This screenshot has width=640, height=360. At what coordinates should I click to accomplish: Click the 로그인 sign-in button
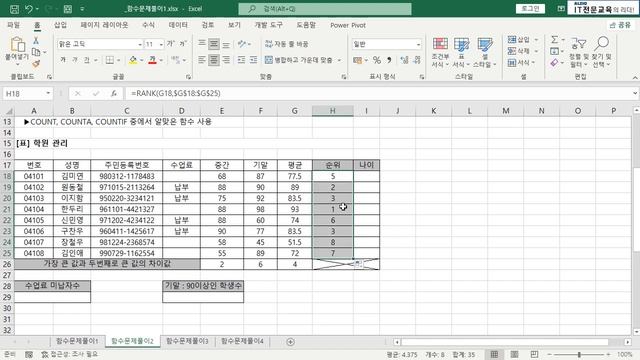click(530, 9)
